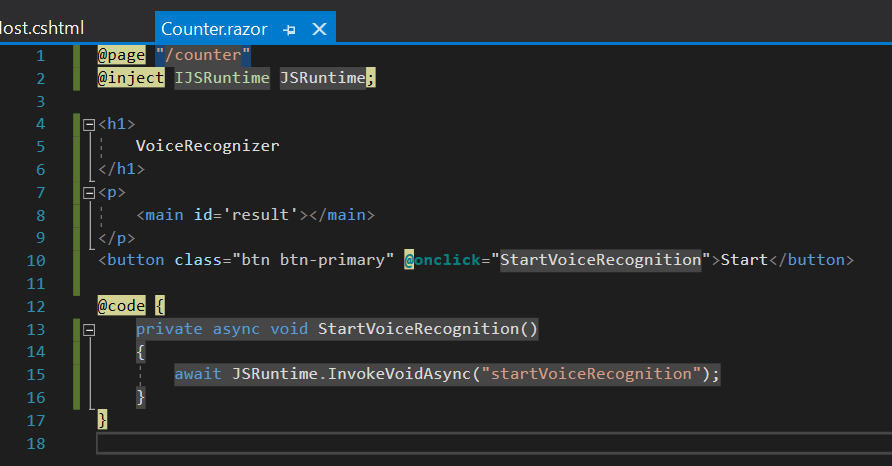Click the await keyword on line 15
This screenshot has height=466, width=892.
[x=198, y=374]
